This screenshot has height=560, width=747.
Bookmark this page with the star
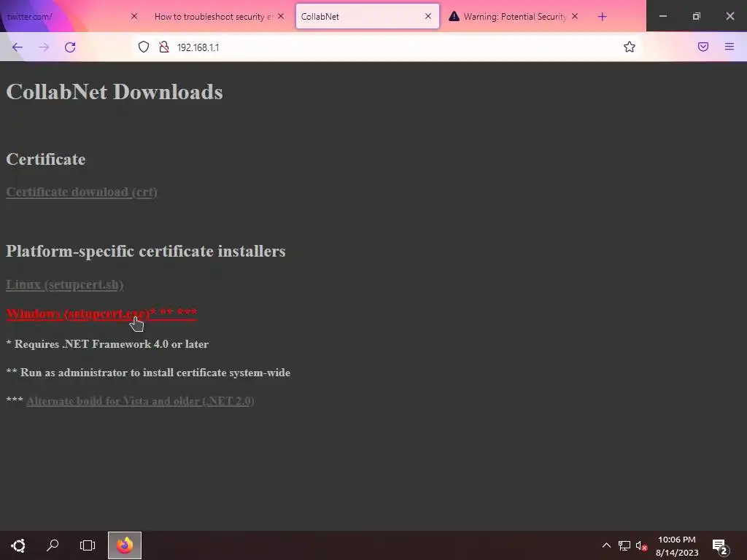point(630,47)
